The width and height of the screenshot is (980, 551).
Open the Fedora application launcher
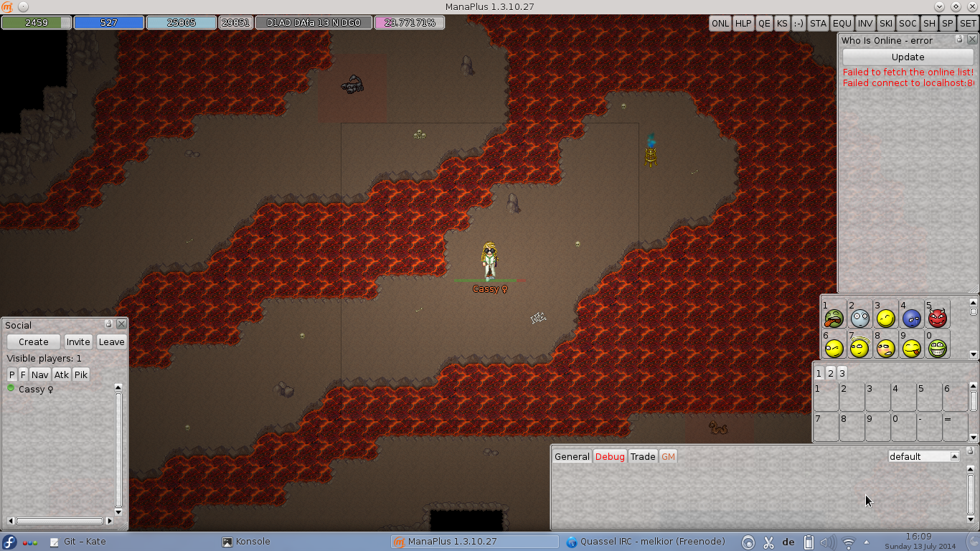[9, 542]
